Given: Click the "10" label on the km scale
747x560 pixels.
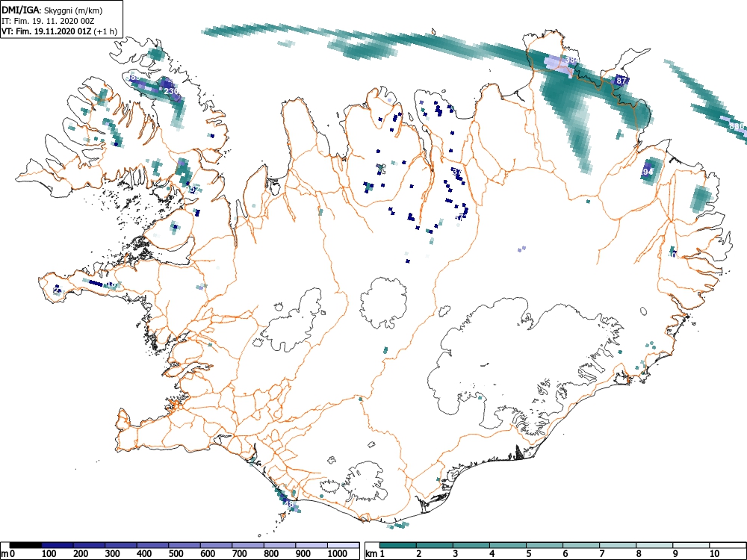Looking at the screenshot, I should [714, 554].
